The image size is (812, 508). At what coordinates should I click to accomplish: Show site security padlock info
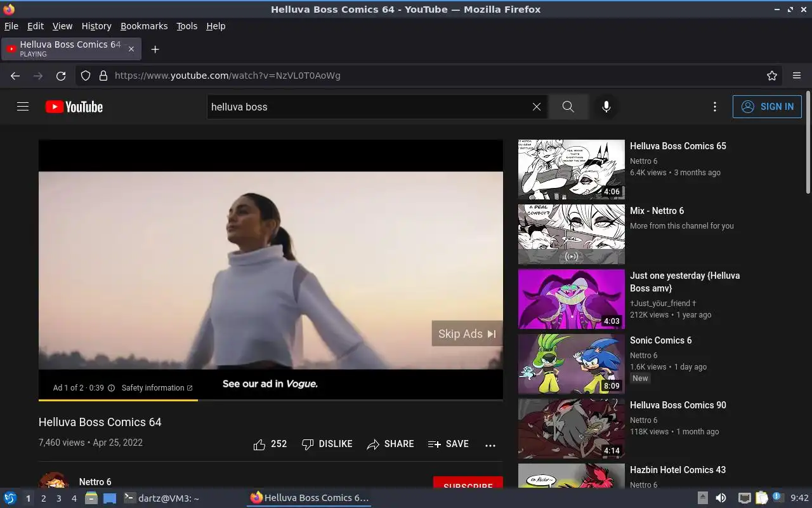click(x=103, y=76)
